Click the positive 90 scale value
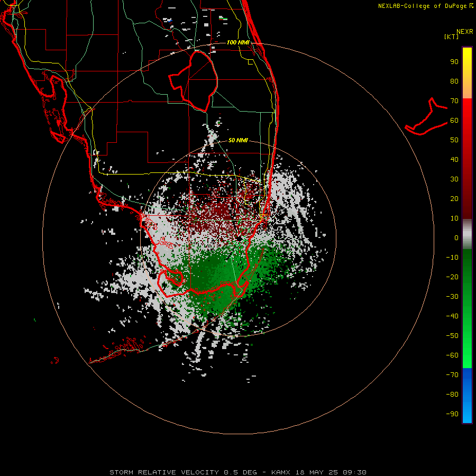This screenshot has height=476, width=476. click(x=454, y=62)
